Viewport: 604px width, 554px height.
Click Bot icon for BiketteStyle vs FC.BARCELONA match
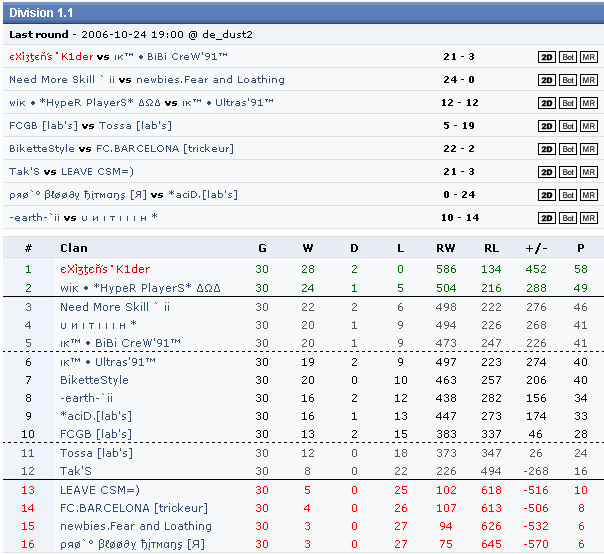pyautogui.click(x=568, y=149)
